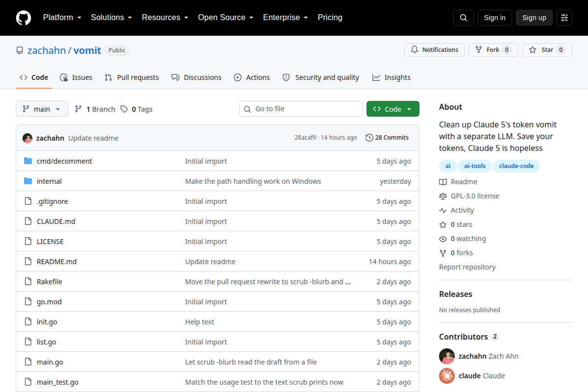Open the README.md file
The height and width of the screenshot is (392, 588).
click(57, 262)
